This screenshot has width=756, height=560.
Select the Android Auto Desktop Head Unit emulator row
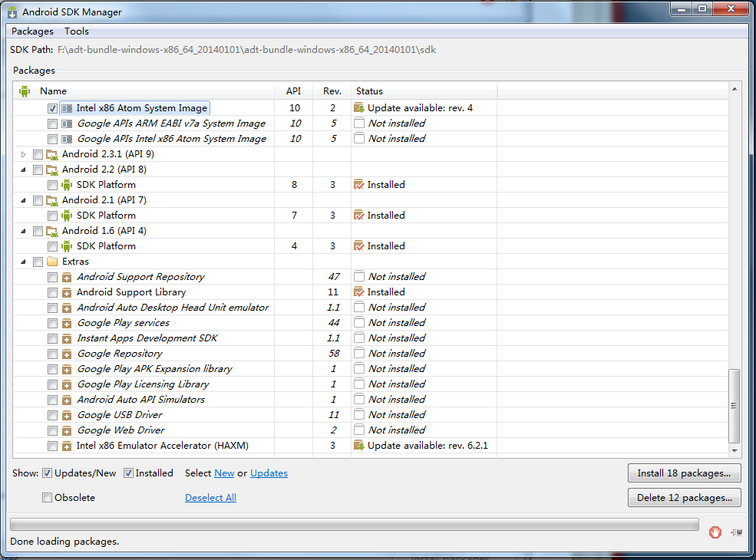click(x=370, y=308)
